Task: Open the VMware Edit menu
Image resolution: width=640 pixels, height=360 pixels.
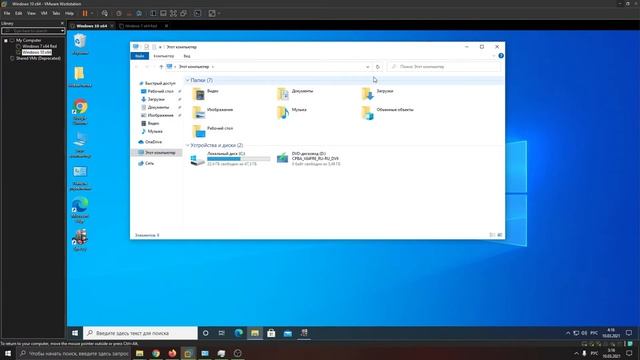Action: pos(18,13)
